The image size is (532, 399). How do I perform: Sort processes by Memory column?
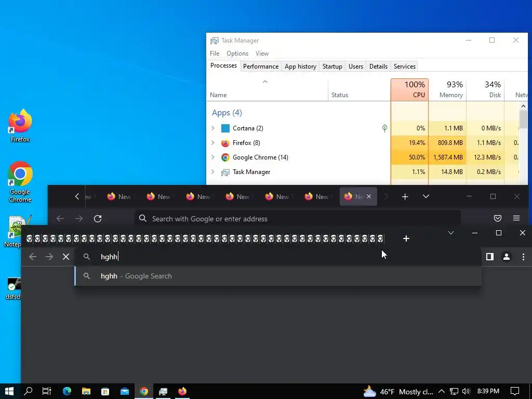tap(447, 89)
